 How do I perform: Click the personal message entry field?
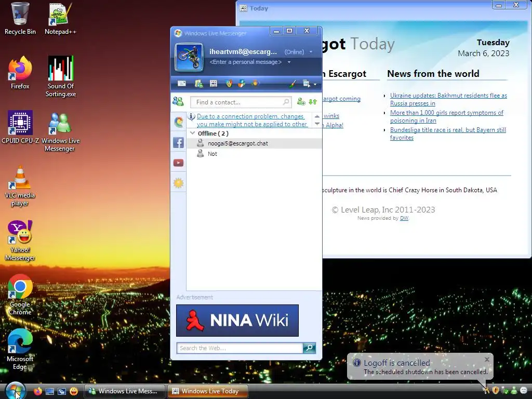[246, 62]
